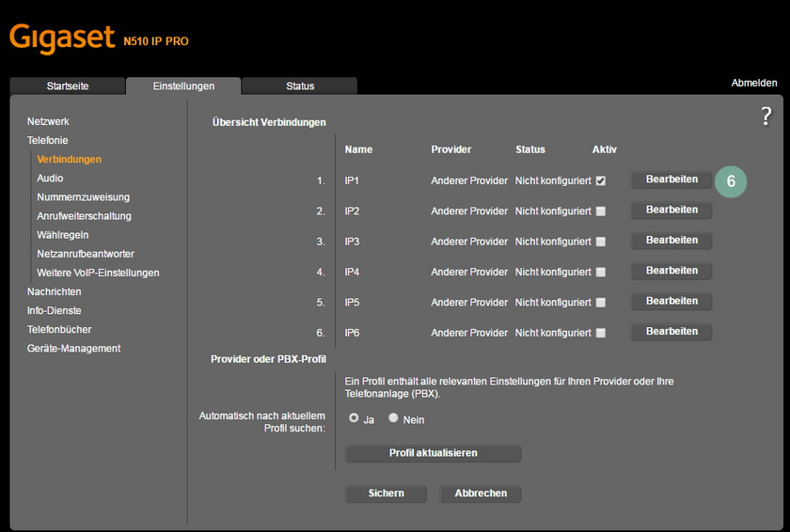Click Bearbeiten for connection IP3

click(x=671, y=241)
